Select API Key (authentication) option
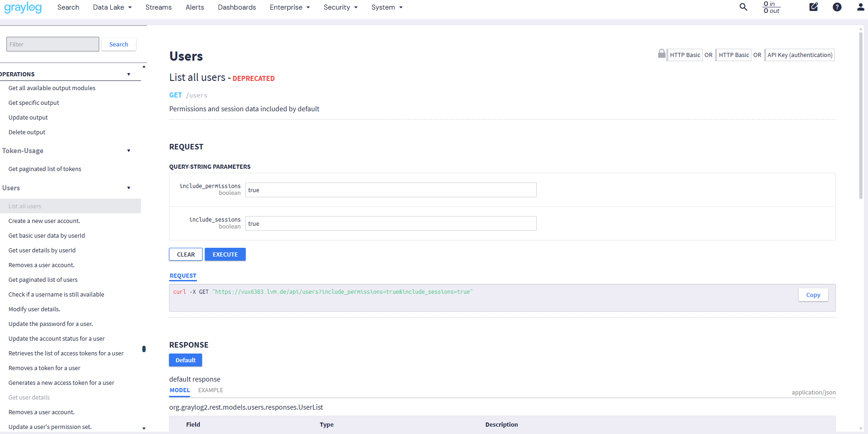Screen dimensions: 868x434 coord(800,55)
